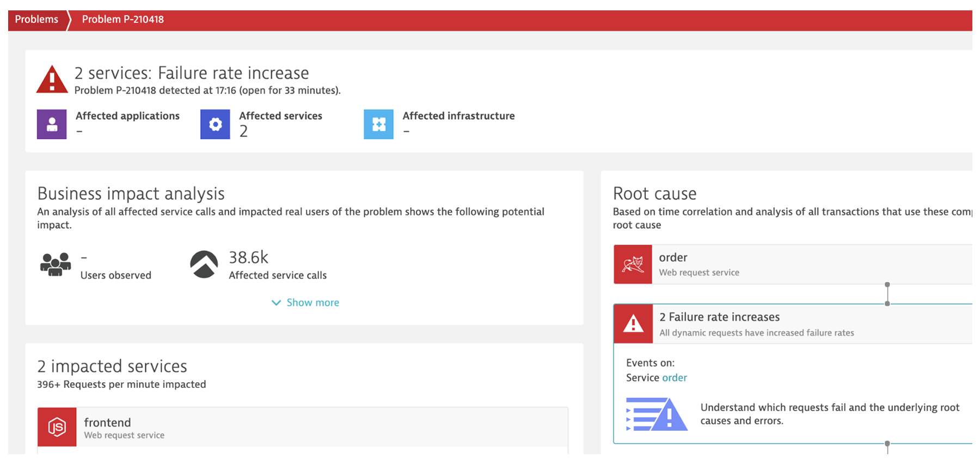Click the Users observed people icon
980x476 pixels.
coord(56,265)
